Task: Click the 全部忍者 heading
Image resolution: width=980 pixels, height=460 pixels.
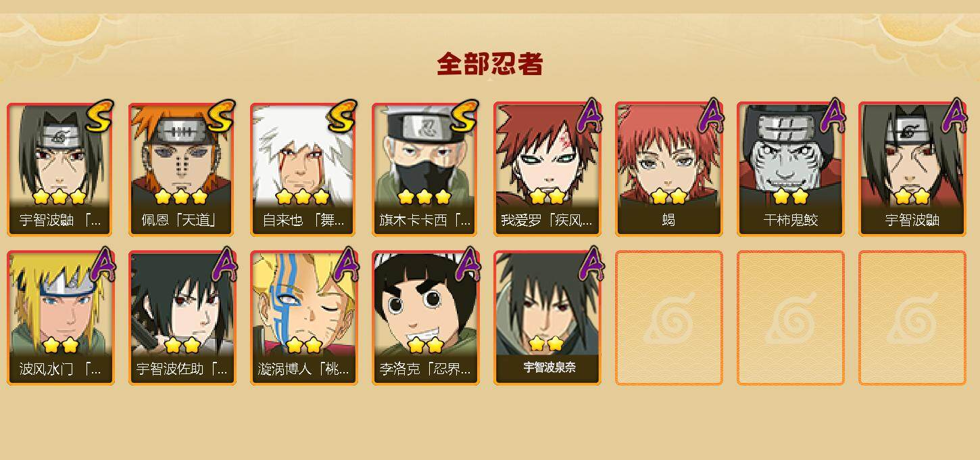Action: coord(490,64)
